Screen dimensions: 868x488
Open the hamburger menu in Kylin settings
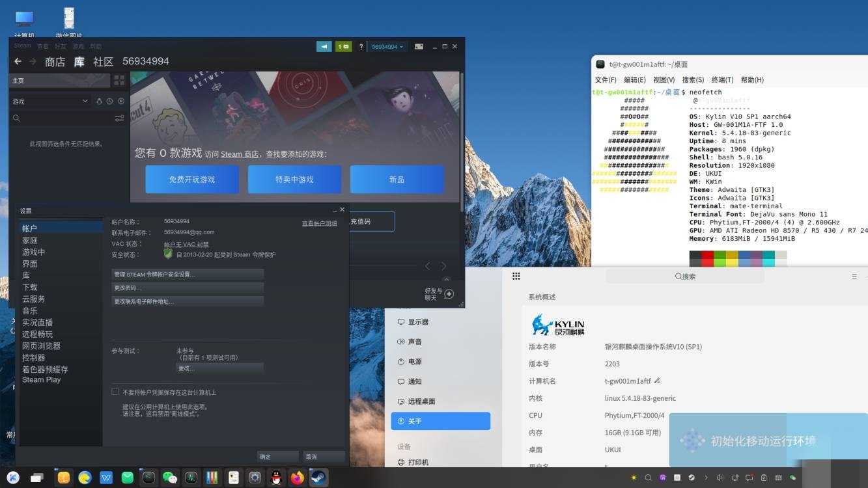(854, 277)
